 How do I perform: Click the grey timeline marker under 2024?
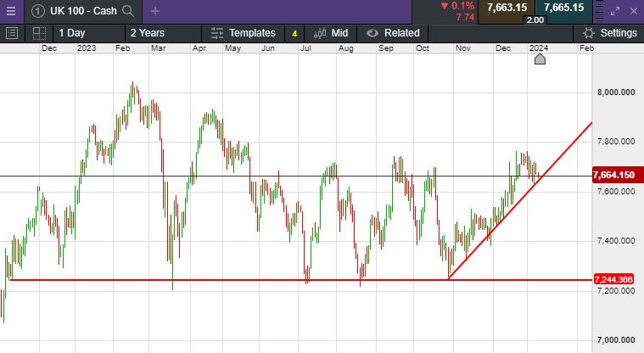click(x=539, y=59)
